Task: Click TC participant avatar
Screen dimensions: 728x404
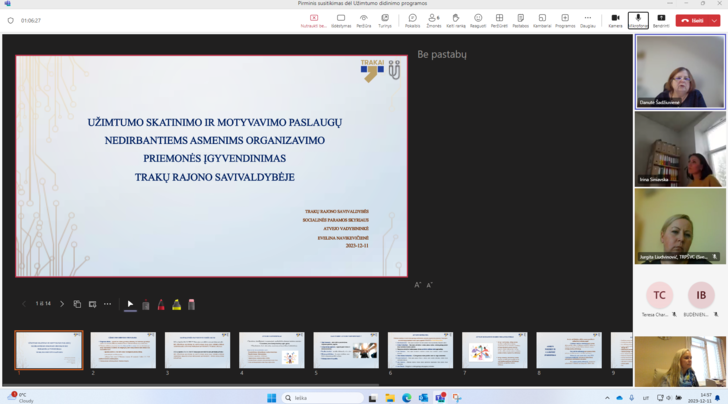Action: pos(659,295)
